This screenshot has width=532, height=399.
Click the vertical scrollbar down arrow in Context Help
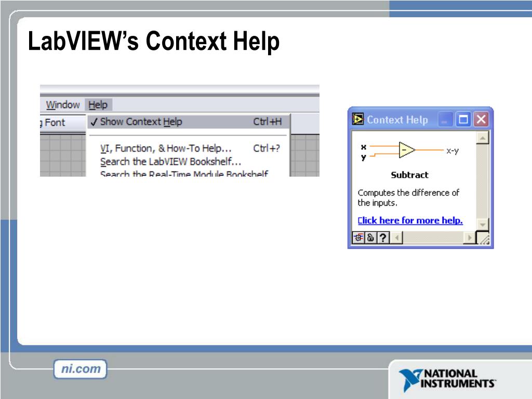click(482, 224)
